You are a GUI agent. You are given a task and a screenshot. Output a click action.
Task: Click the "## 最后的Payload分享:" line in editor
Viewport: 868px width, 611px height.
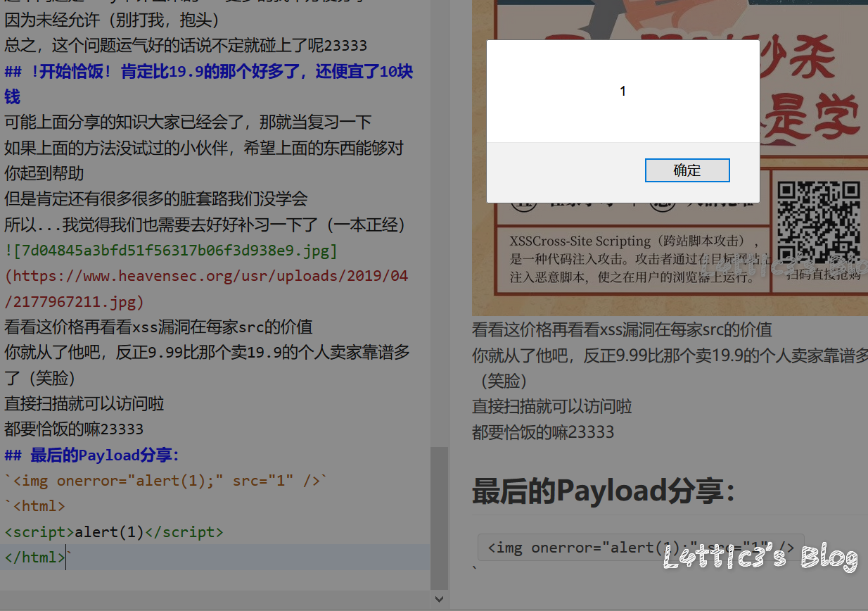coord(92,455)
